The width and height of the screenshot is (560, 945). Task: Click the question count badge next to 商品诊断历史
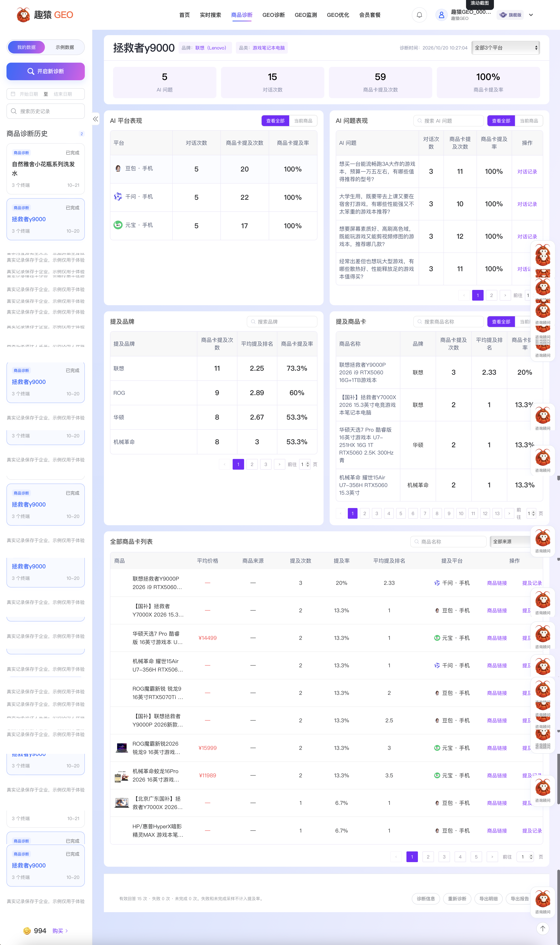tap(82, 133)
